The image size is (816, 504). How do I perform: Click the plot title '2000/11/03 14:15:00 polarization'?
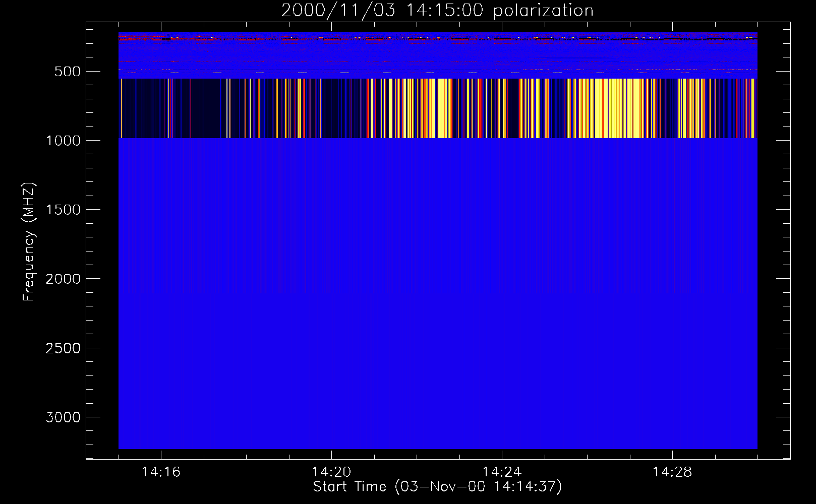click(437, 11)
